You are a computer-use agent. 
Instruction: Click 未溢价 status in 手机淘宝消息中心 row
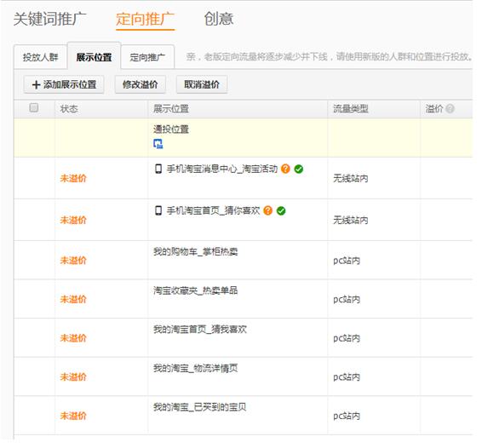click(73, 178)
